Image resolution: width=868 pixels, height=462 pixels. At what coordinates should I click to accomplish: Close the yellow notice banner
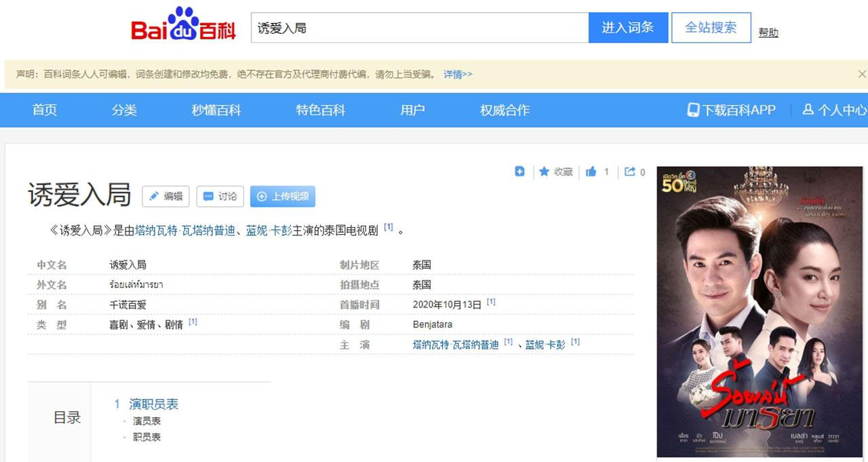[x=862, y=74]
